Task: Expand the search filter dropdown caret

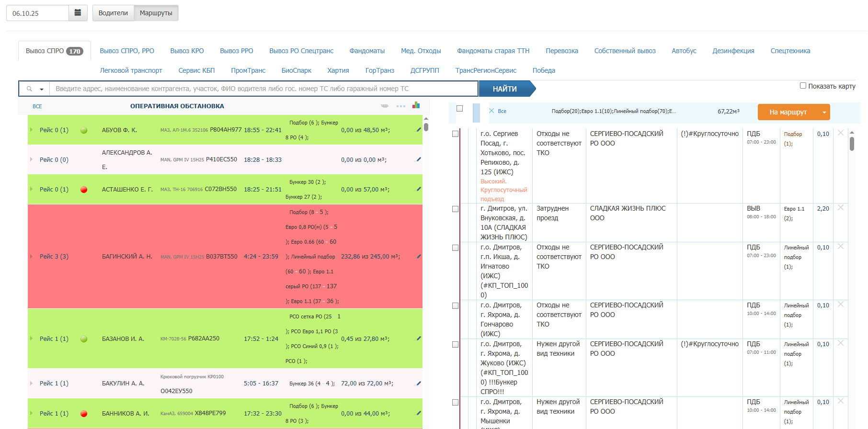Action: 42,89
